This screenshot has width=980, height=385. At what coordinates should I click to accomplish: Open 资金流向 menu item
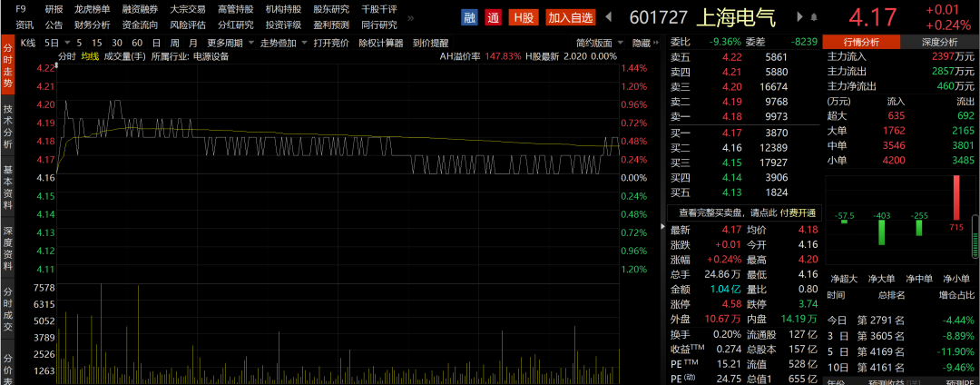140,25
